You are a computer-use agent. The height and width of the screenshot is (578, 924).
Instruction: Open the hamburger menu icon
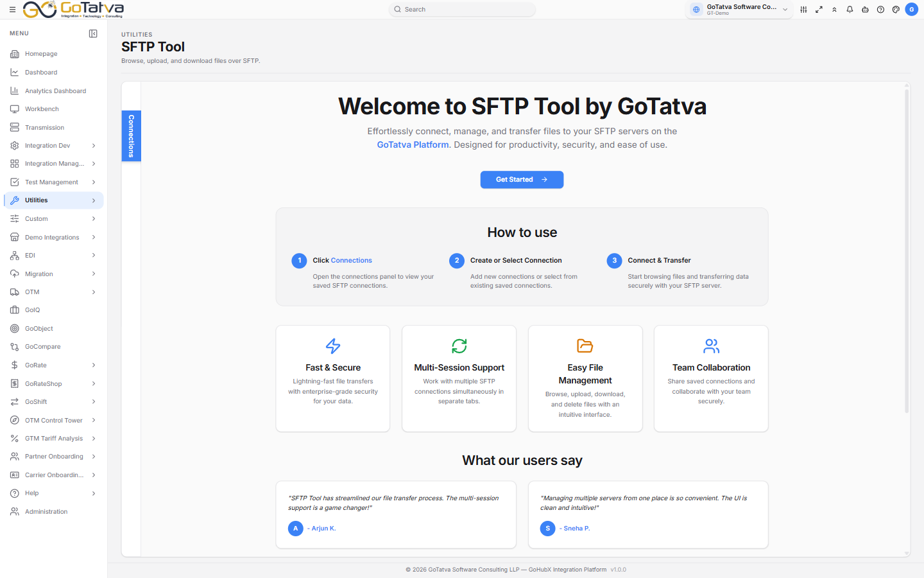(x=12, y=10)
